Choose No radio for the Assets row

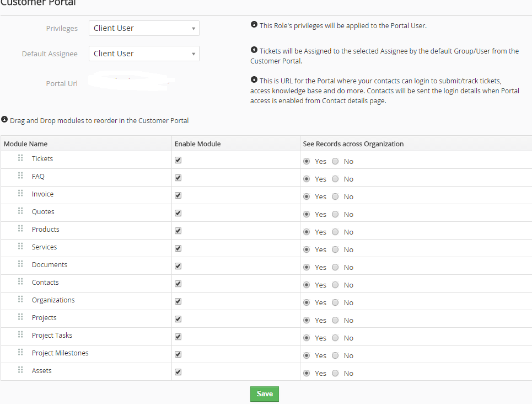pyautogui.click(x=335, y=374)
